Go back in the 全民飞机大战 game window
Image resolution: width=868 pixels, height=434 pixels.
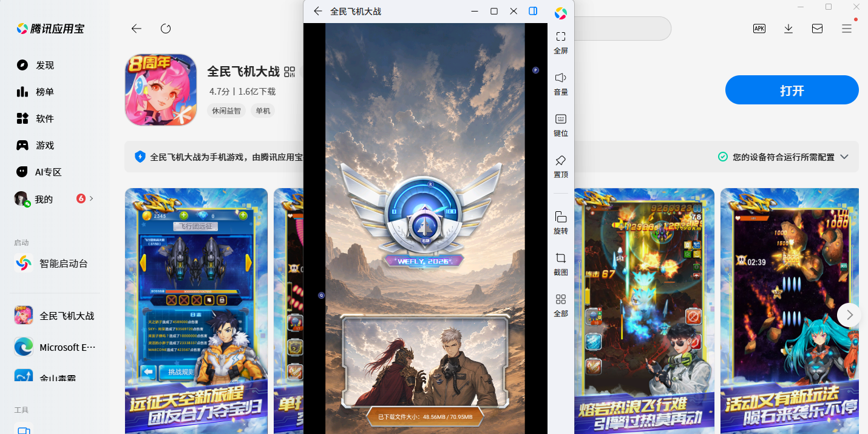[317, 12]
